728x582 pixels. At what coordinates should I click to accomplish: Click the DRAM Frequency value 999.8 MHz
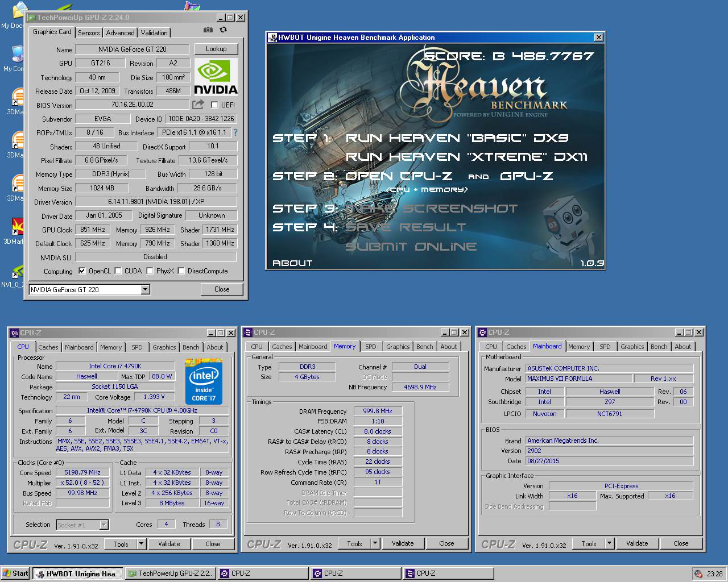click(x=378, y=411)
